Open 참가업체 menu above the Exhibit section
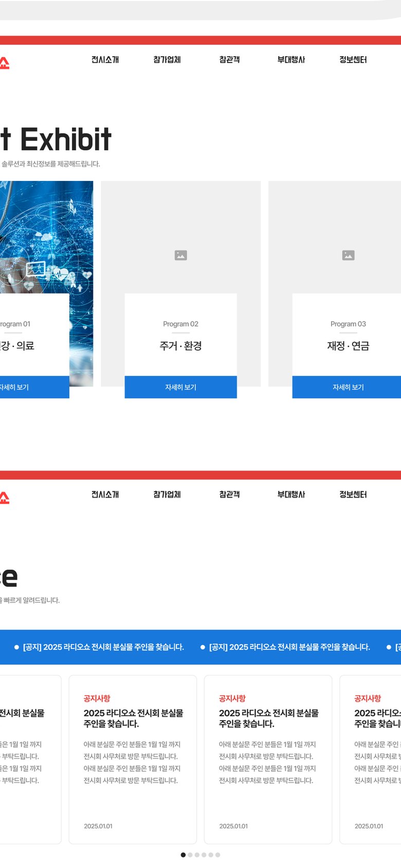401x868 pixels. (x=167, y=60)
